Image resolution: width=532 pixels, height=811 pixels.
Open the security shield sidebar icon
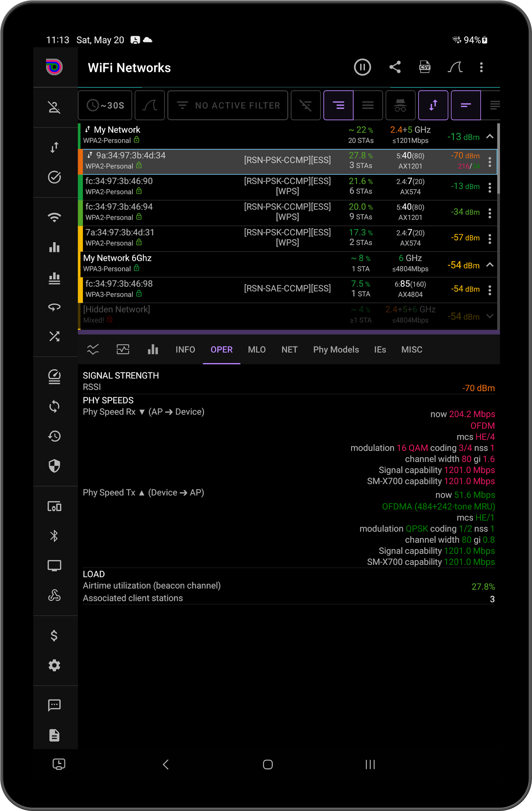click(54, 466)
